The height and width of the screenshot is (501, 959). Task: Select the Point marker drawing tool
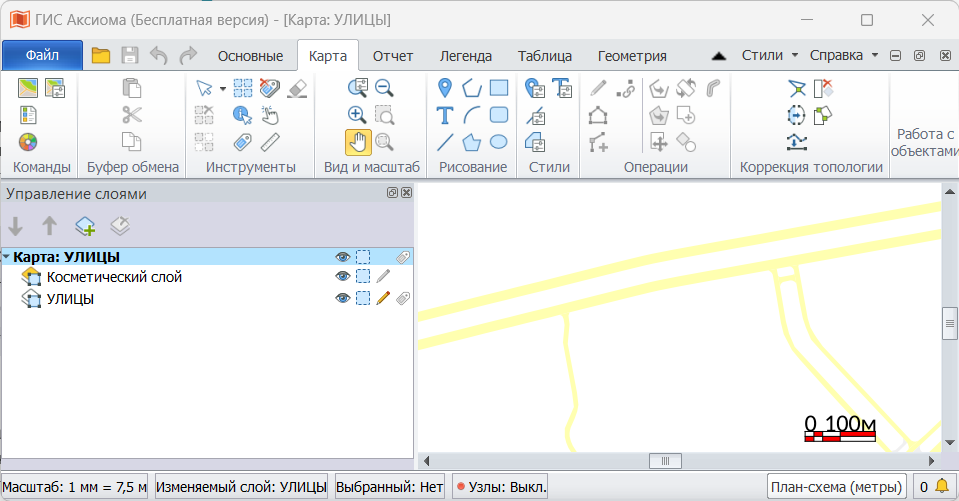[x=445, y=88]
